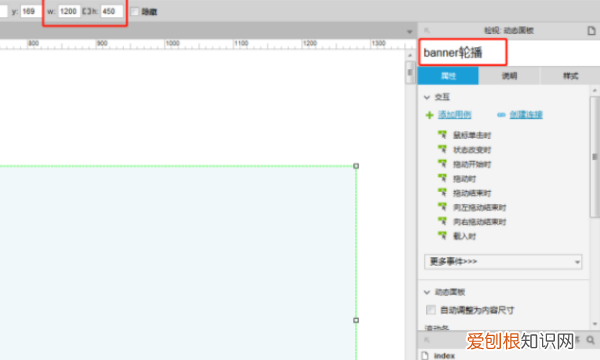Screen dimensions: 600x360
Task: Select the 鼠标单击时 event icon
Action: click(442, 135)
